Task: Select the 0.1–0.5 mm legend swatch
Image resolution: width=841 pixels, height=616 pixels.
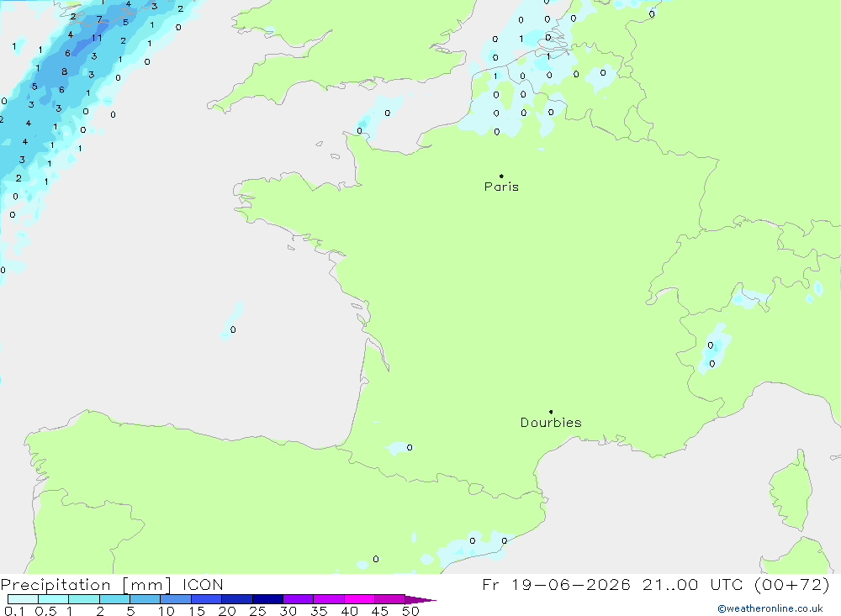Action: [x=23, y=599]
